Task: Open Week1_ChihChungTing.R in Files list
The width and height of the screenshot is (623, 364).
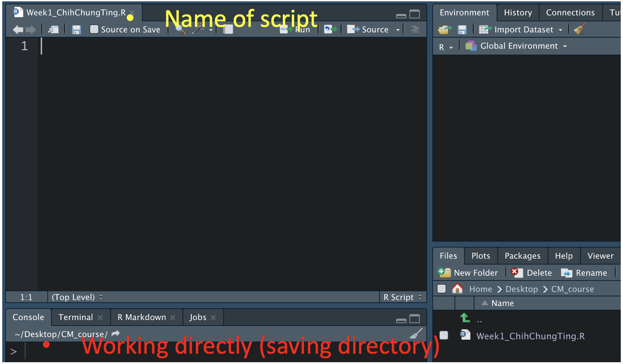Action: (530, 336)
